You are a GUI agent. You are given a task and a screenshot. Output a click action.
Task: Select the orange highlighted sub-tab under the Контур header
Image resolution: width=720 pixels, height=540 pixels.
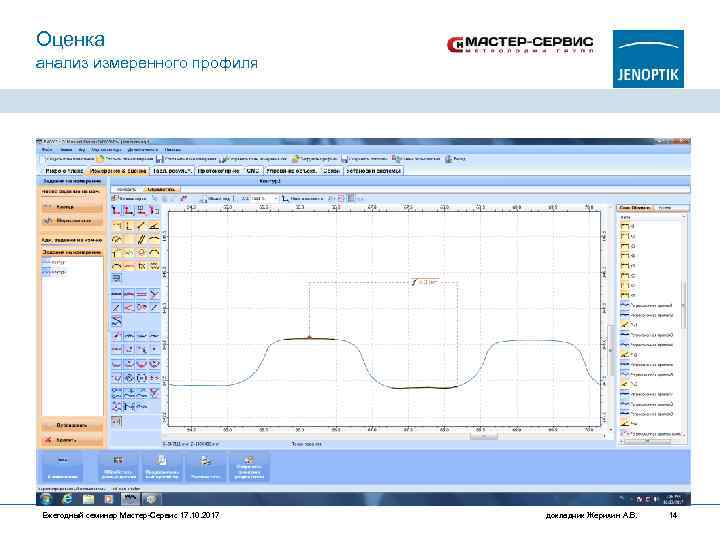[161, 189]
